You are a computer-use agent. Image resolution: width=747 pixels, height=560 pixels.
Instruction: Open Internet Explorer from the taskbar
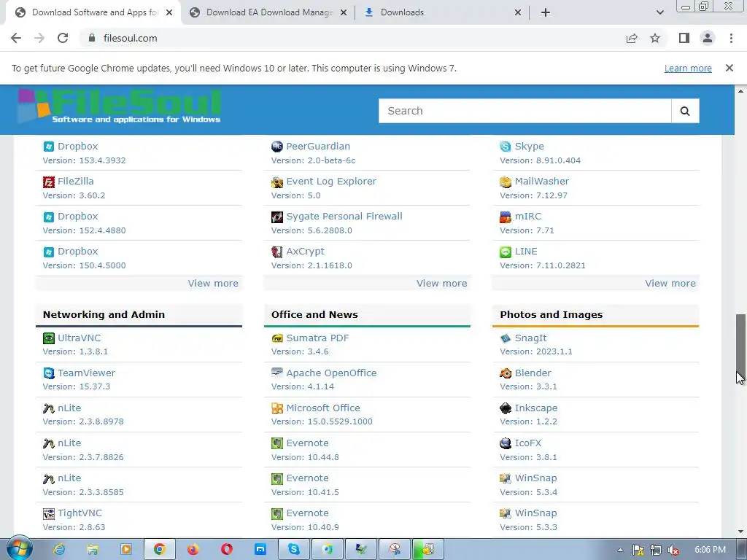[60, 550]
